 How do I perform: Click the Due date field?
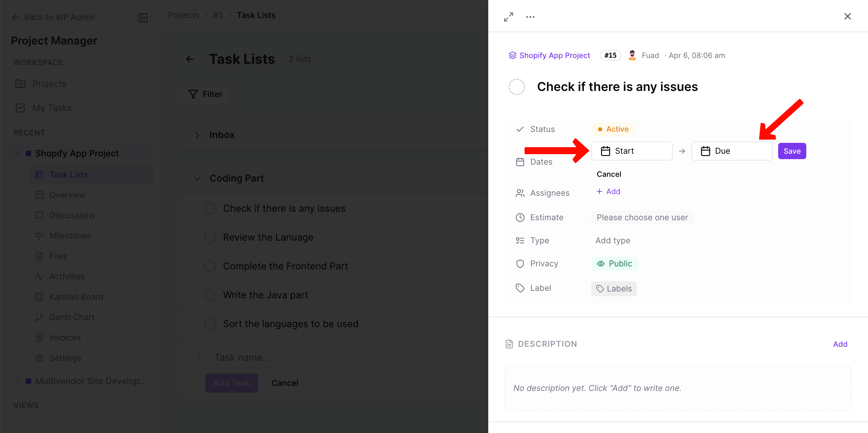(732, 151)
